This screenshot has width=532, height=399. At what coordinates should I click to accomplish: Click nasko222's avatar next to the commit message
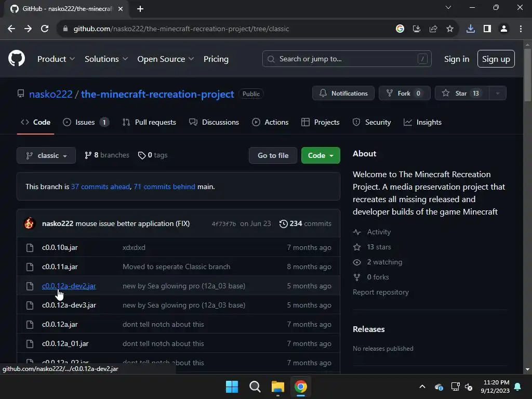30,223
